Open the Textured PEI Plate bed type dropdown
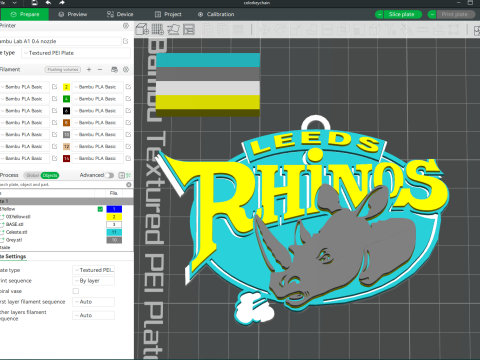 click(76, 53)
